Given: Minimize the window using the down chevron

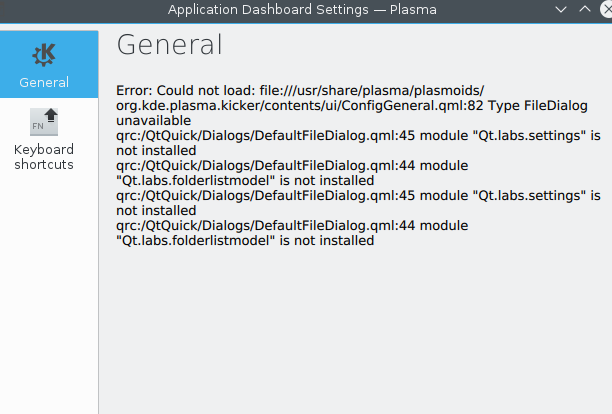Looking at the screenshot, I should pyautogui.click(x=561, y=10).
